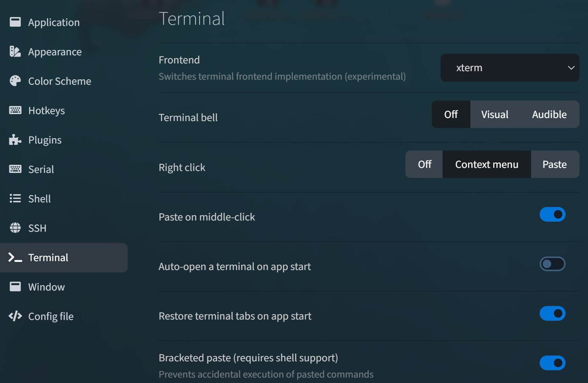Disable Paste on middle-click

click(552, 214)
